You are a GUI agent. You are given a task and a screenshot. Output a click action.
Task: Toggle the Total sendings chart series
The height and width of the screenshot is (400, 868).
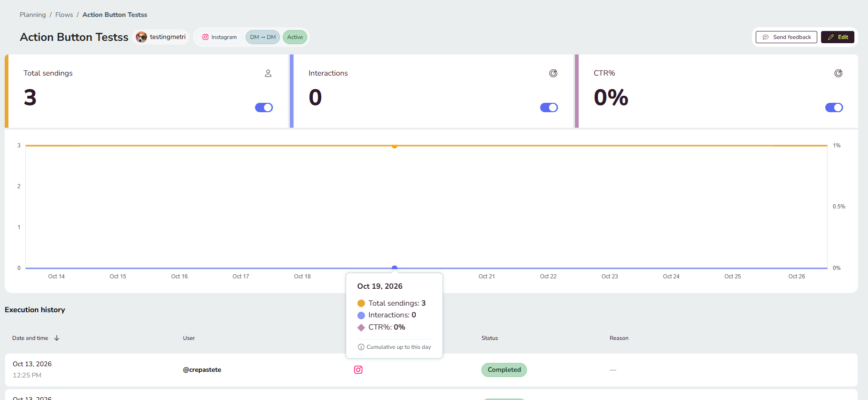pos(264,108)
